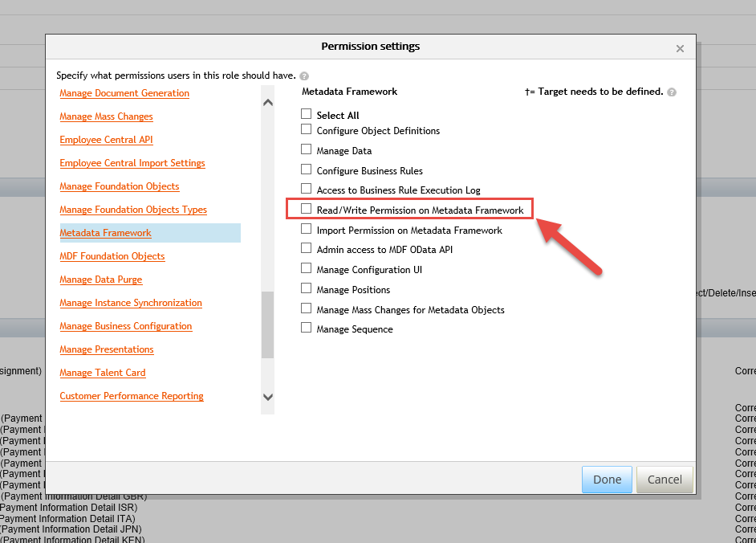Enable Import Permission on Metadata Framework
756x543 pixels.
(306, 228)
